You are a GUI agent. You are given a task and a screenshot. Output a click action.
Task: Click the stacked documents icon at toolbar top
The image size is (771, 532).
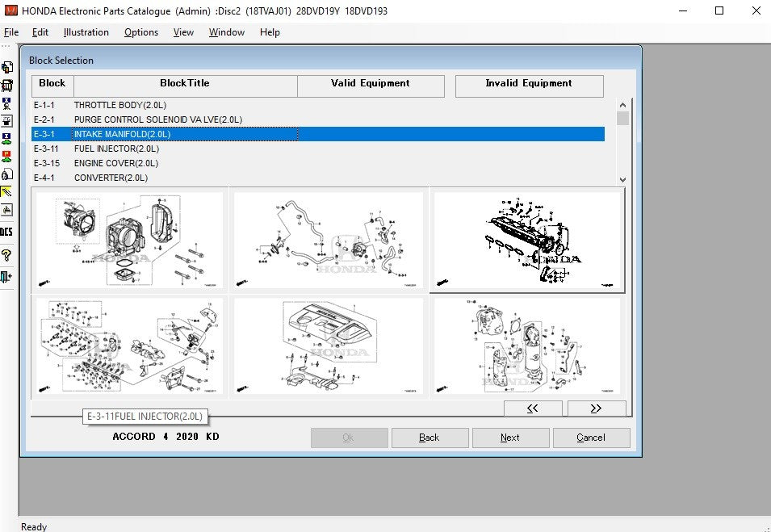tap(6, 67)
